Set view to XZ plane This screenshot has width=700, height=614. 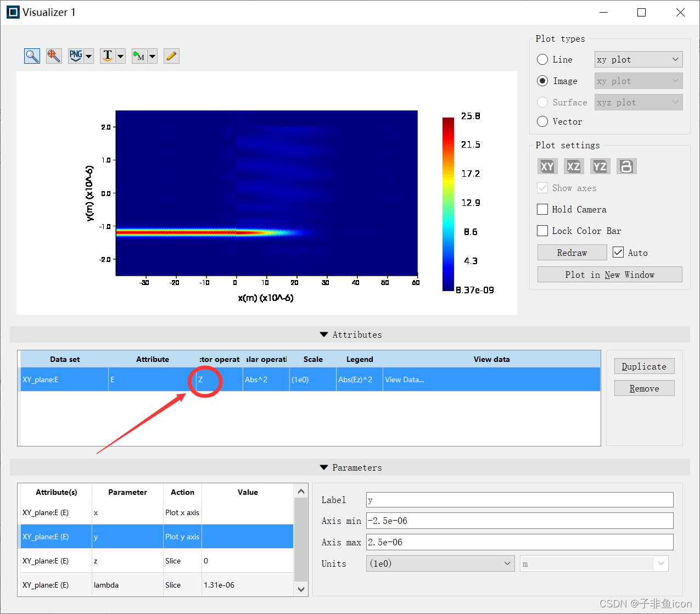574,166
